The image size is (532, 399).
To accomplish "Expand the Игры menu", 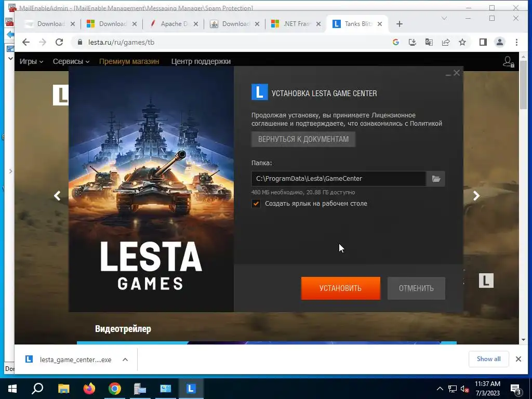I will pyautogui.click(x=31, y=61).
